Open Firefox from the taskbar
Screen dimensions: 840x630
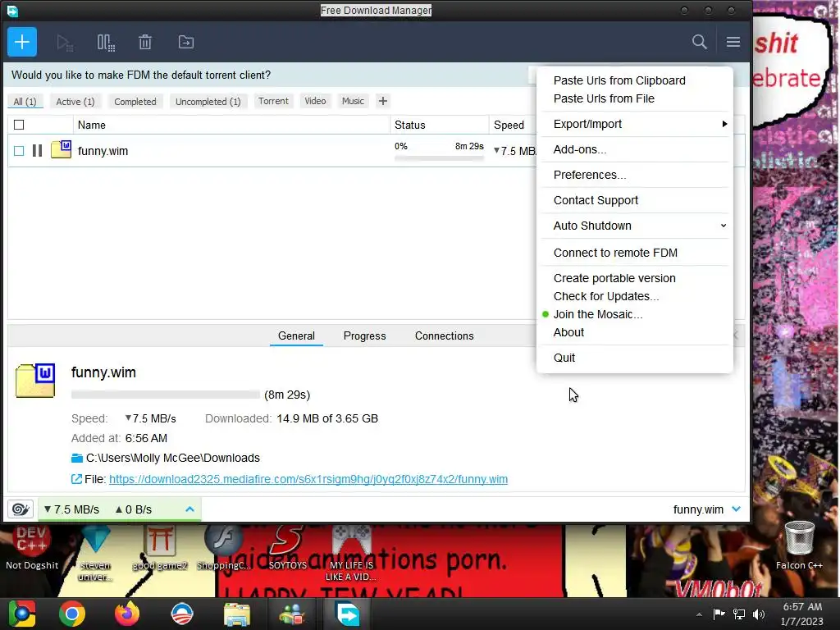tap(127, 614)
